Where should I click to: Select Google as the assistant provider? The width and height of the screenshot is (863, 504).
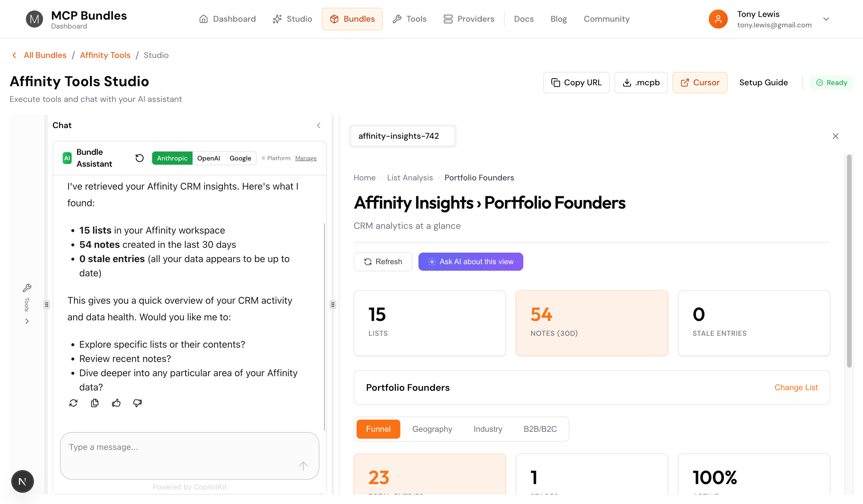pos(240,158)
